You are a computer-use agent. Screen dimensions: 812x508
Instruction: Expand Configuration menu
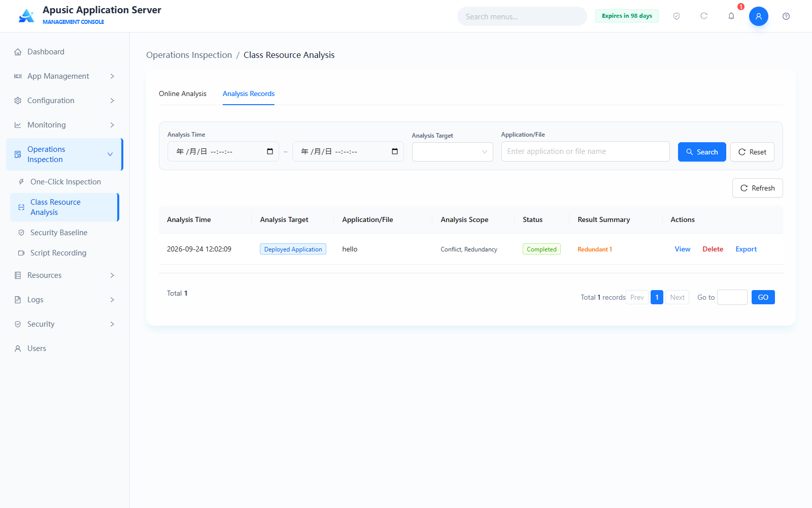tap(65, 101)
